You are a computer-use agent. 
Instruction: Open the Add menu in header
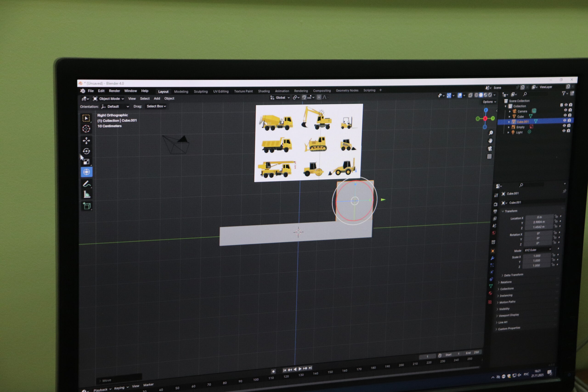click(157, 99)
